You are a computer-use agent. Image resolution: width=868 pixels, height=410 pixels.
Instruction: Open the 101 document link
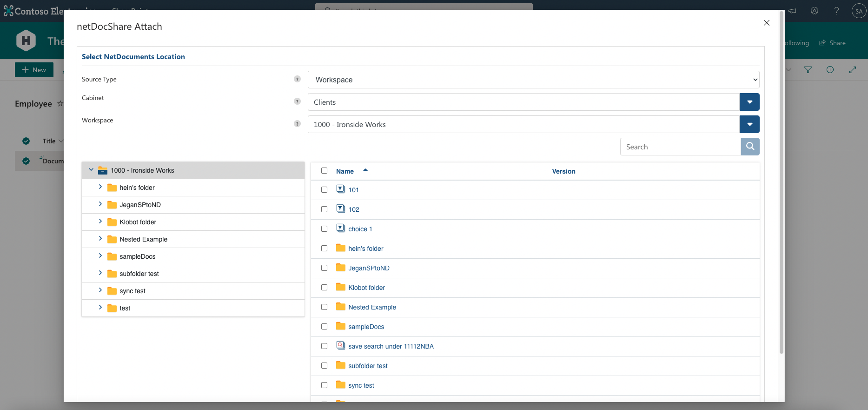(x=353, y=190)
